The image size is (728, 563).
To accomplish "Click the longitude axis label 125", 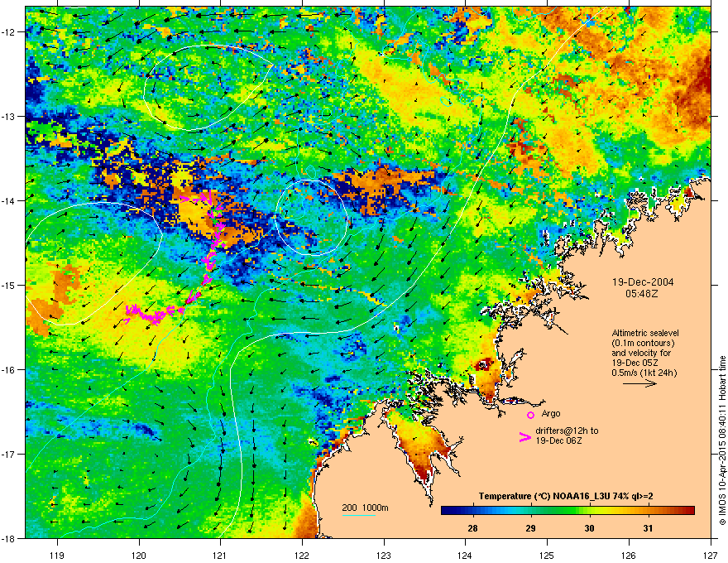I will click(547, 555).
